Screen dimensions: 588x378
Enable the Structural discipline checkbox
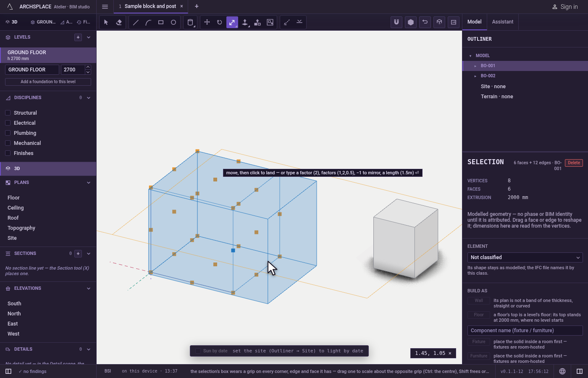(x=8, y=113)
